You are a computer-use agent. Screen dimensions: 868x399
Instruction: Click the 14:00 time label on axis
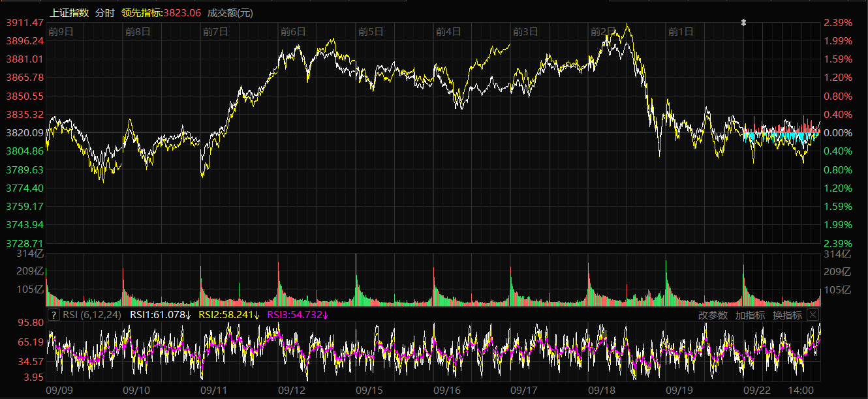801,390
